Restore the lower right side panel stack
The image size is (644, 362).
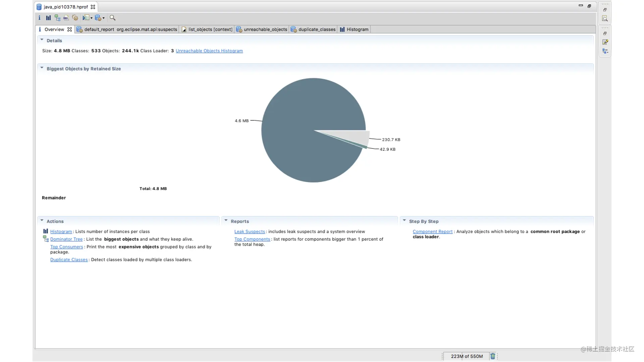pos(605,34)
